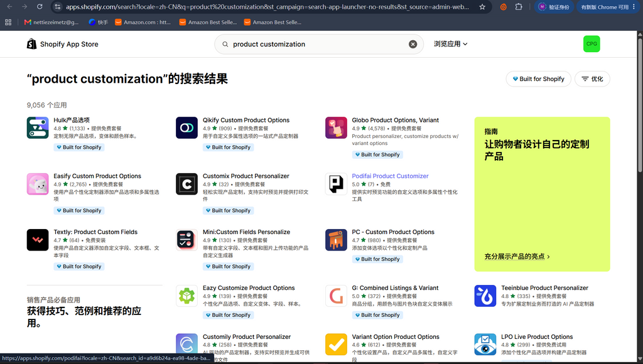Screen dimensions: 643x364
Task: Follow the 充分展示产品的亮点 link
Action: pyautogui.click(x=517, y=257)
